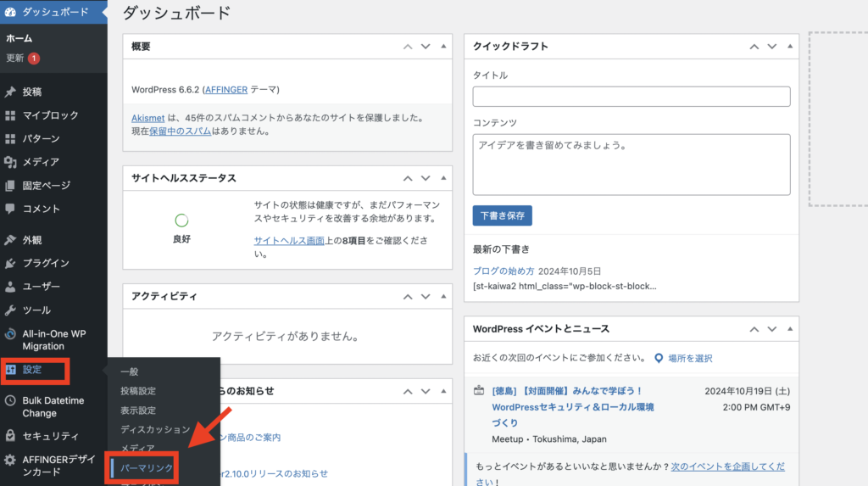Click the 下書き保存 button
The width and height of the screenshot is (868, 486).
(502, 215)
